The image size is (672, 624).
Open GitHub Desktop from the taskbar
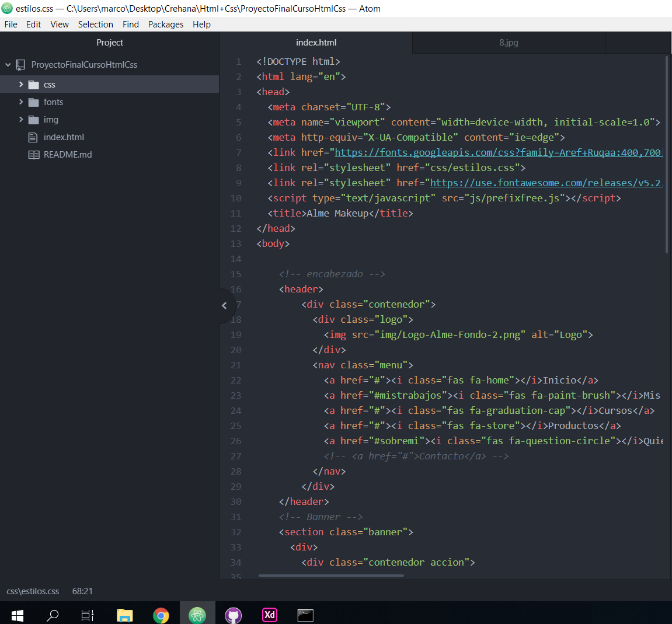[234, 616]
